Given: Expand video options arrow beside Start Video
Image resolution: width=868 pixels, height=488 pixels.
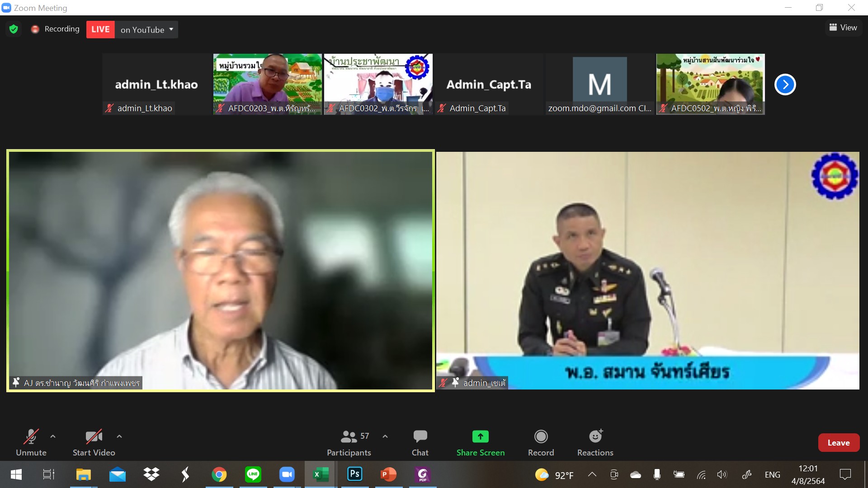Looking at the screenshot, I should pos(119,436).
